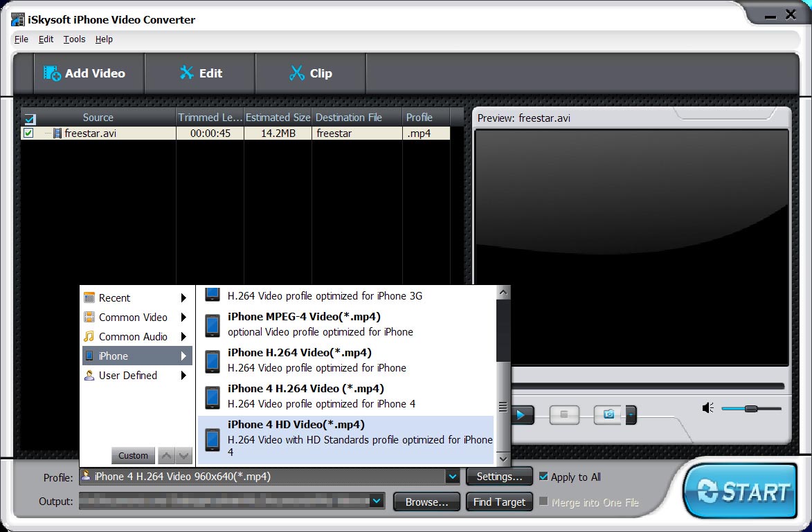Click the User Defined person icon
The image size is (812, 532).
point(89,376)
